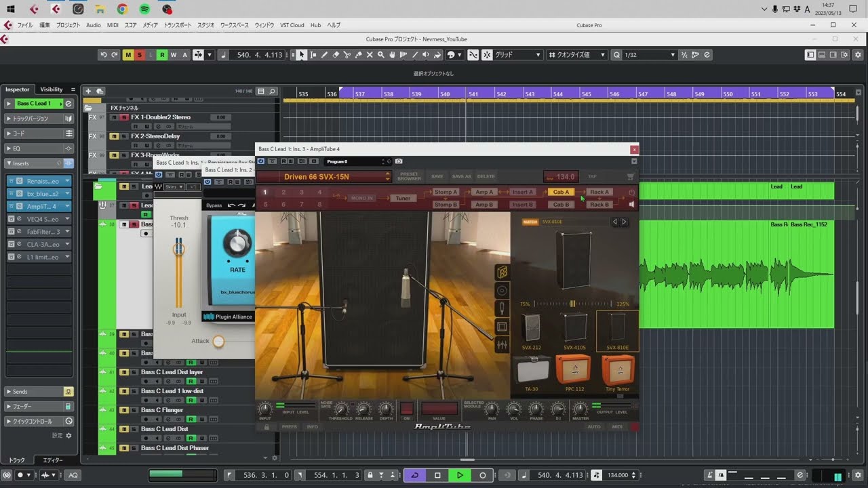
Task: Select the Glue tool
Action: pyautogui.click(x=359, y=55)
